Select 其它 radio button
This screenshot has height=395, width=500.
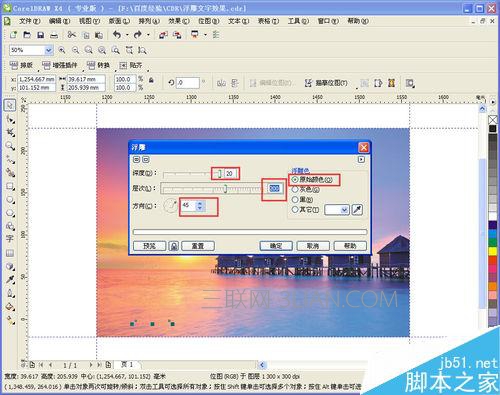click(295, 210)
